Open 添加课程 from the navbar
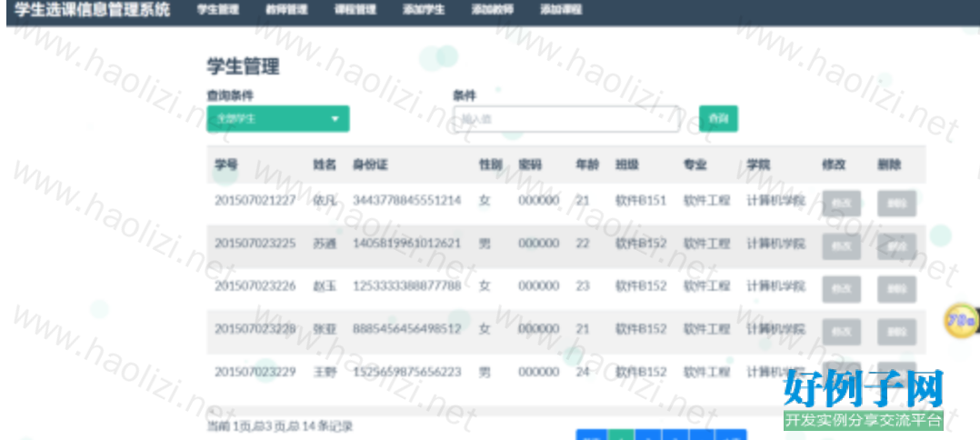Screen dimensions: 980x440 point(560,10)
